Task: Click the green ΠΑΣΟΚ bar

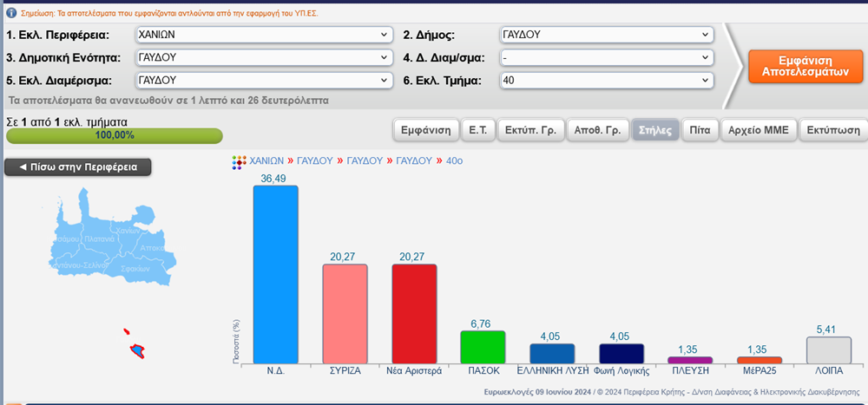Action: (x=483, y=347)
